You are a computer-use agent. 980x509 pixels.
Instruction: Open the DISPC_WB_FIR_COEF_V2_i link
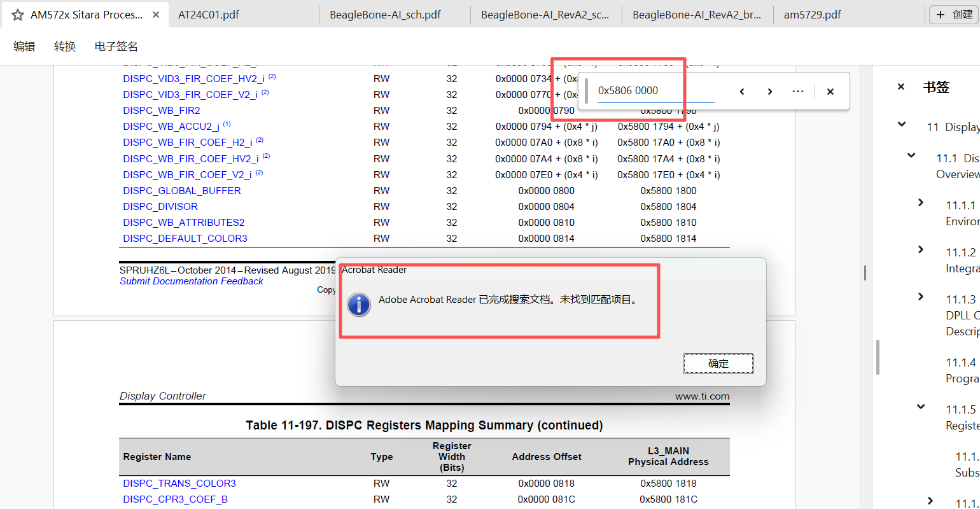(187, 175)
